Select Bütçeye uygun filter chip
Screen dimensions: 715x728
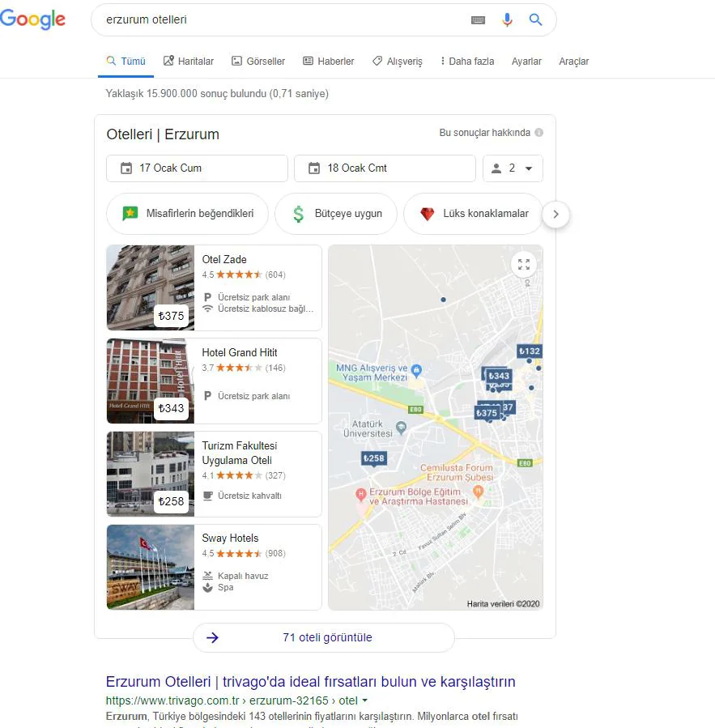click(x=336, y=214)
